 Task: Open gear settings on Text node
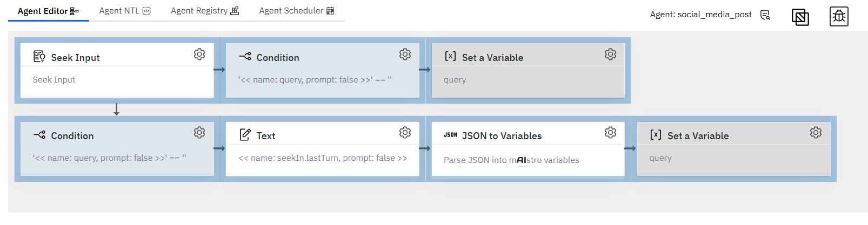click(x=405, y=133)
